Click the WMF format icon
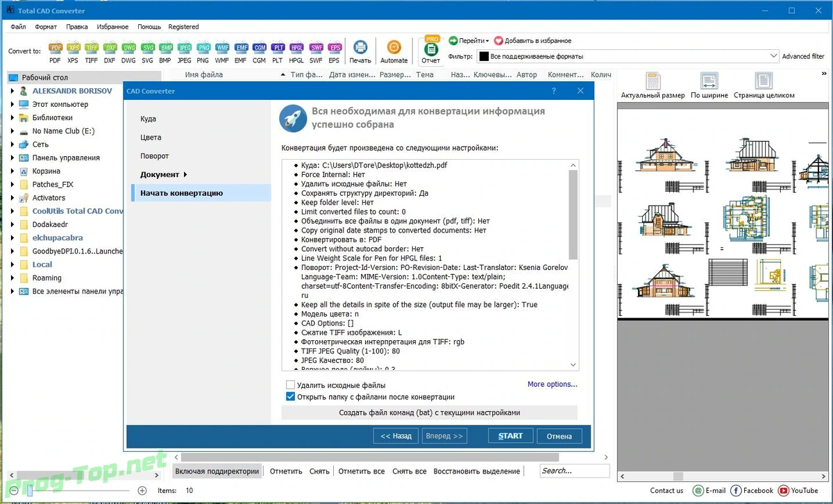 point(222,52)
